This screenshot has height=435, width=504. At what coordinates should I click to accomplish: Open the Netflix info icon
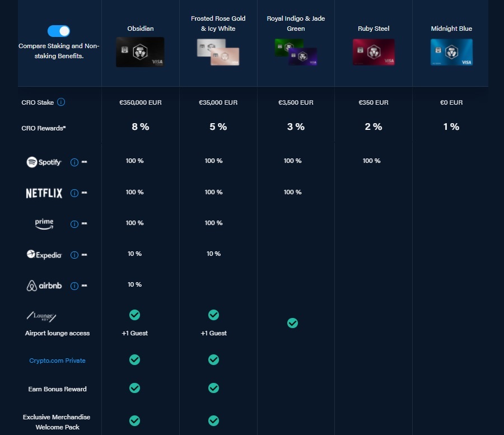tap(74, 193)
